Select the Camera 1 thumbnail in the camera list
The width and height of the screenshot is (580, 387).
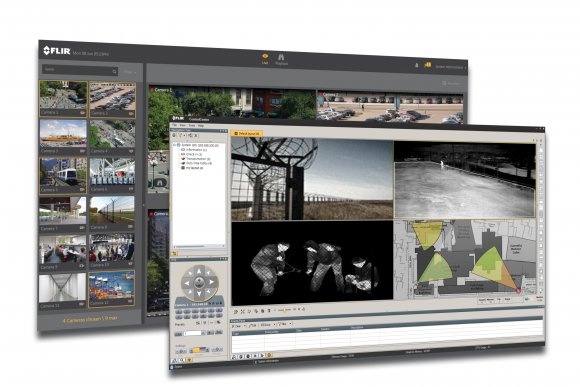(63, 99)
